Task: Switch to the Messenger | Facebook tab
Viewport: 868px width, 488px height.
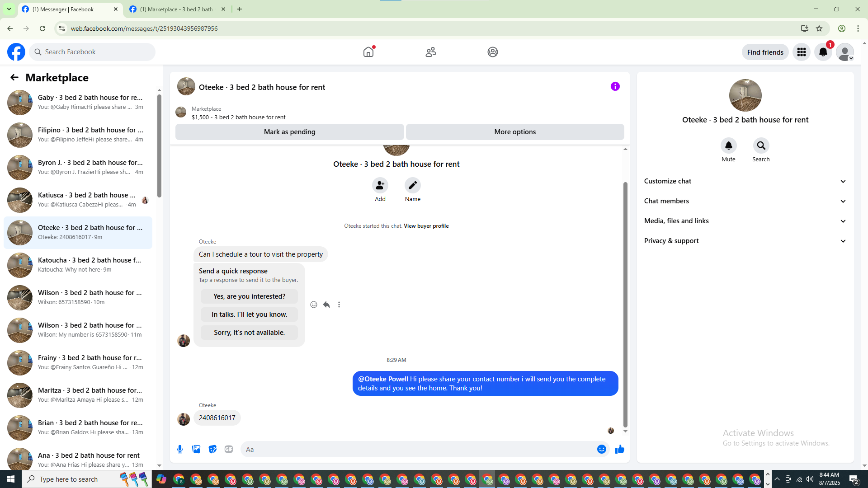Action: coord(70,9)
